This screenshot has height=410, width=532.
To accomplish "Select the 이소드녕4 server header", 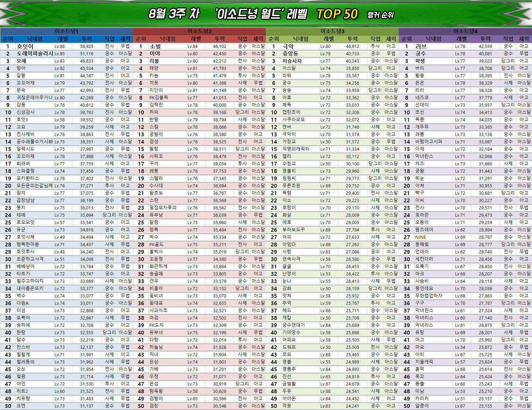I will 465,31.
